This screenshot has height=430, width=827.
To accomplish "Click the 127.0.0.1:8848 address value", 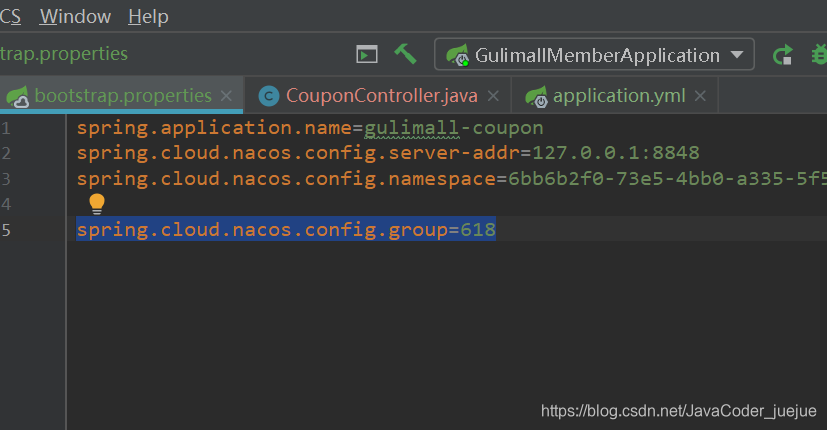I will [616, 153].
